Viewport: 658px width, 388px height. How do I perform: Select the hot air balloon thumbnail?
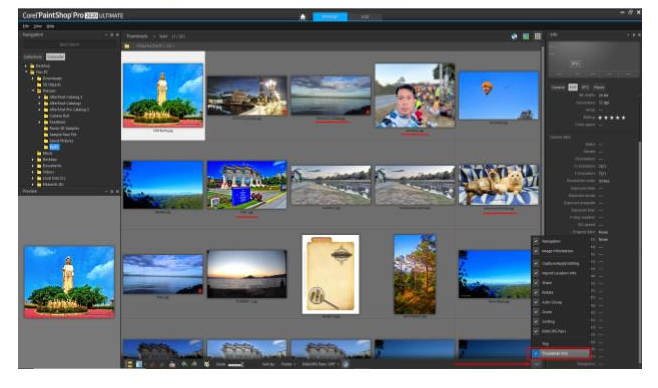pos(498,95)
